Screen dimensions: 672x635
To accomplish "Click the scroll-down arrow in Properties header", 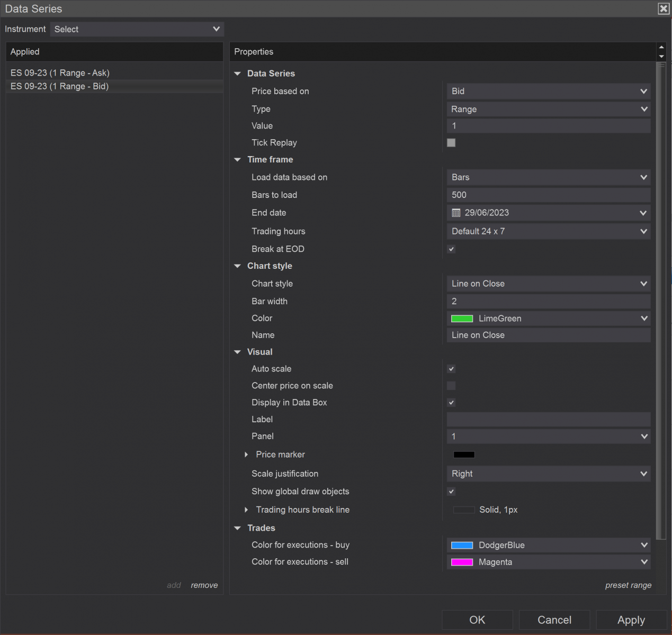I will pyautogui.click(x=661, y=57).
